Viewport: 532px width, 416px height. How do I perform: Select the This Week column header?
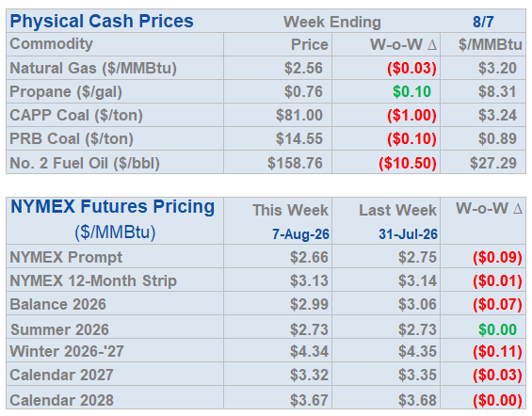[290, 210]
